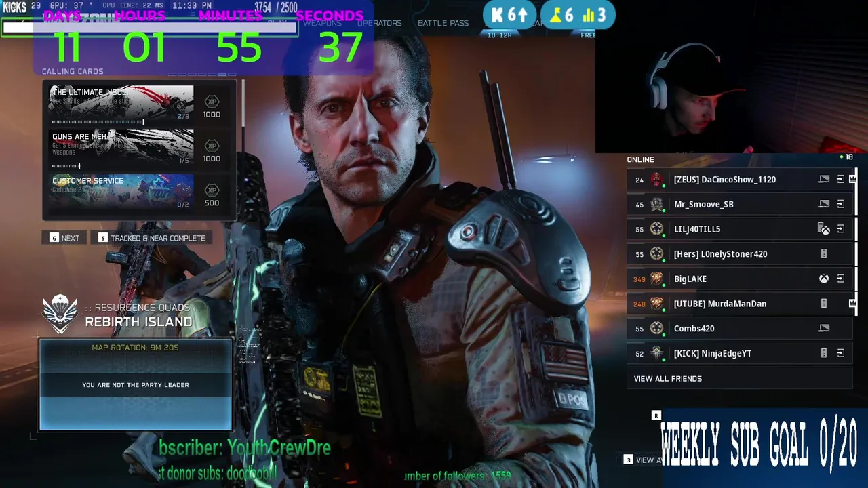The height and width of the screenshot is (488, 868).
Task: Select friend name [ZEUS] DaCincoShow_1120
Action: [x=725, y=180]
